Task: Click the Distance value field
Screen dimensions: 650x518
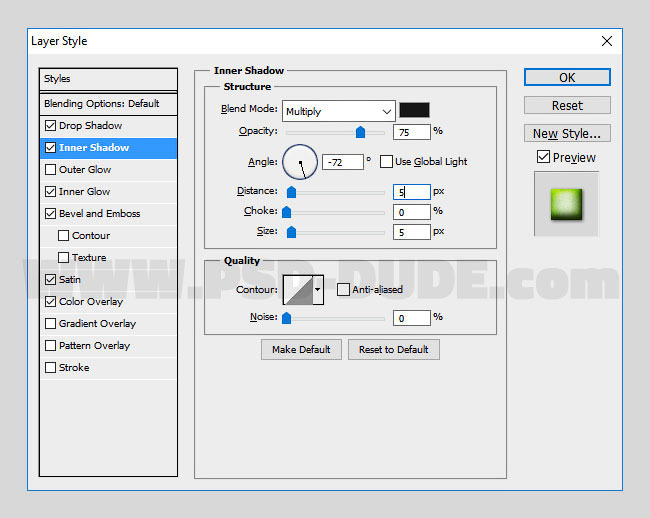Action: (412, 192)
